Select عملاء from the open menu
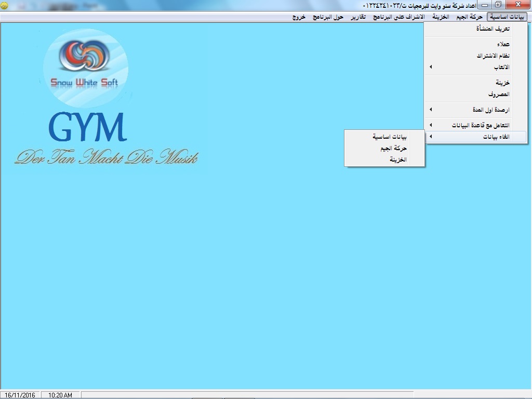Viewport: 532px width, 399px height. [x=502, y=44]
